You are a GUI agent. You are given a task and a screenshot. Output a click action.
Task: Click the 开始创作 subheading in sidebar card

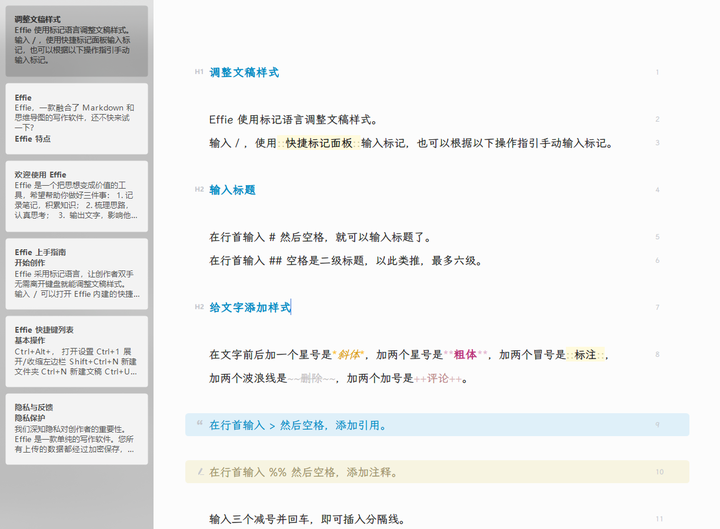[x=30, y=263]
